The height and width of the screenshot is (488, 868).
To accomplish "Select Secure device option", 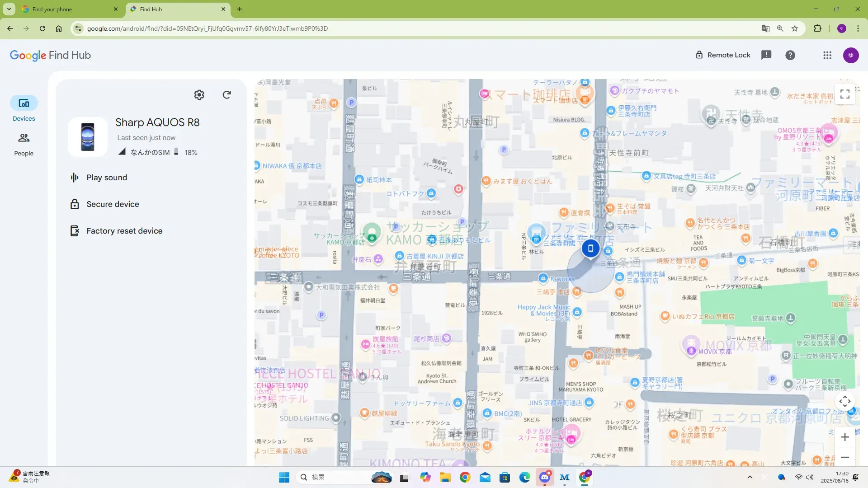I will (x=113, y=204).
